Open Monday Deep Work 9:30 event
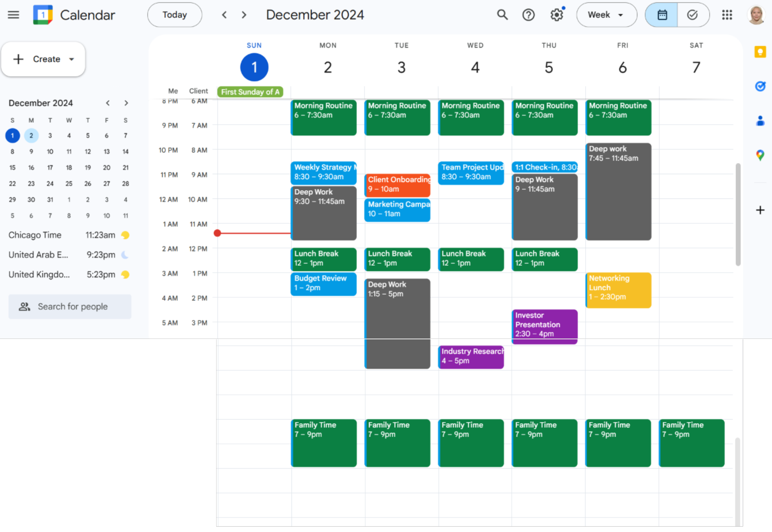Screen dimensions: 772x532 click(324, 213)
